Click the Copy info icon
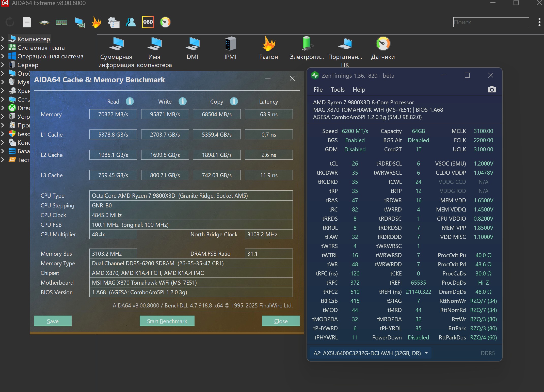The image size is (544, 392). point(234,101)
